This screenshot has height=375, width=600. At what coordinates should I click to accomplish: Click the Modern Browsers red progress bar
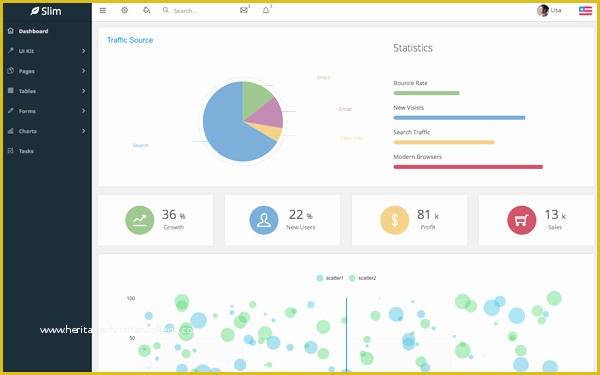pyautogui.click(x=468, y=167)
